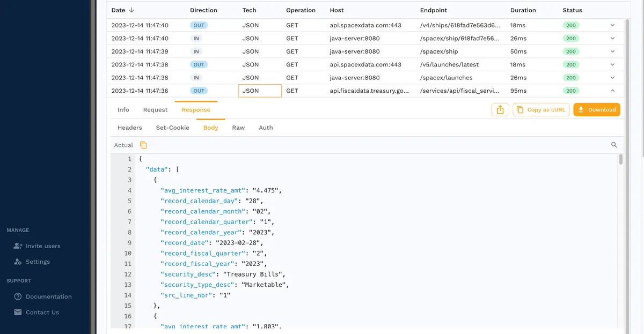Open Settings from the sidebar
This screenshot has width=644, height=334.
pyautogui.click(x=38, y=262)
